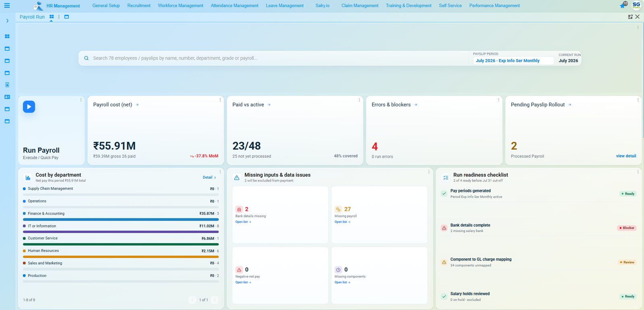The width and height of the screenshot is (644, 310).
Task: Expand Paid vs active details arrow
Action: (269, 105)
